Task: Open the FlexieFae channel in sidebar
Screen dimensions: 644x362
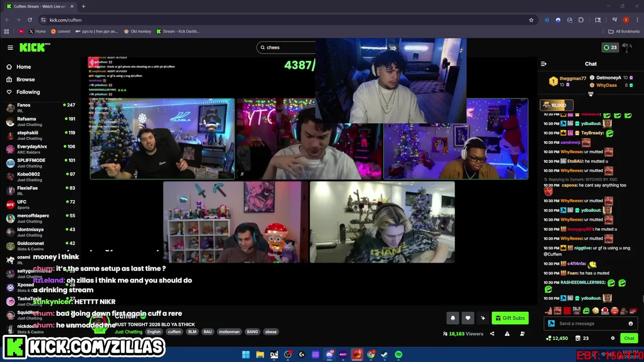Action: coord(40,191)
